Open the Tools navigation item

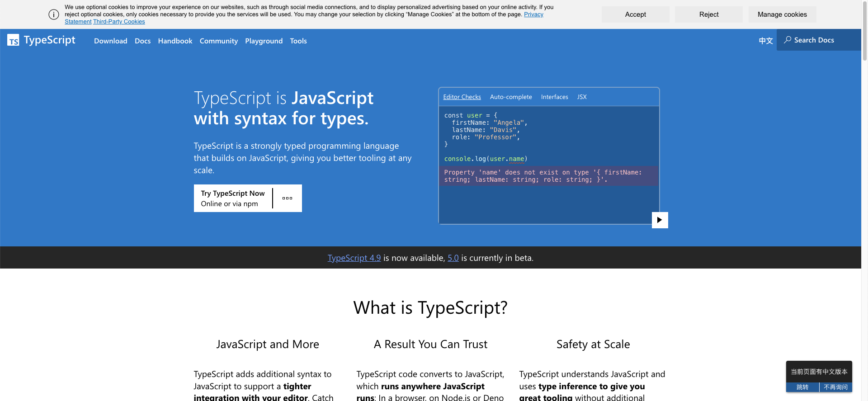click(x=298, y=41)
